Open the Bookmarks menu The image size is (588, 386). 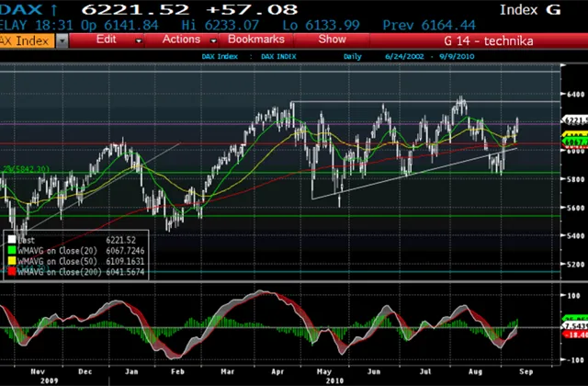click(x=256, y=40)
